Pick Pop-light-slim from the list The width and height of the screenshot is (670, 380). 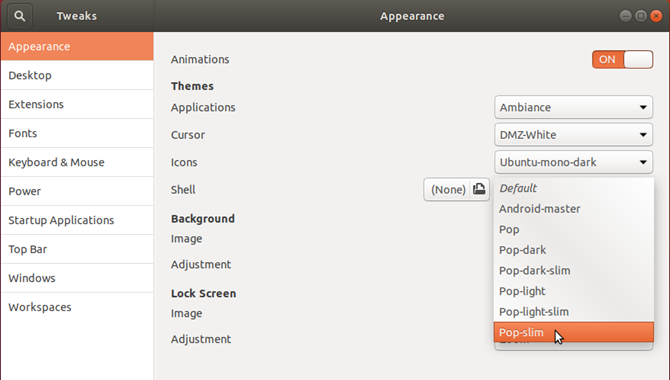573,312
